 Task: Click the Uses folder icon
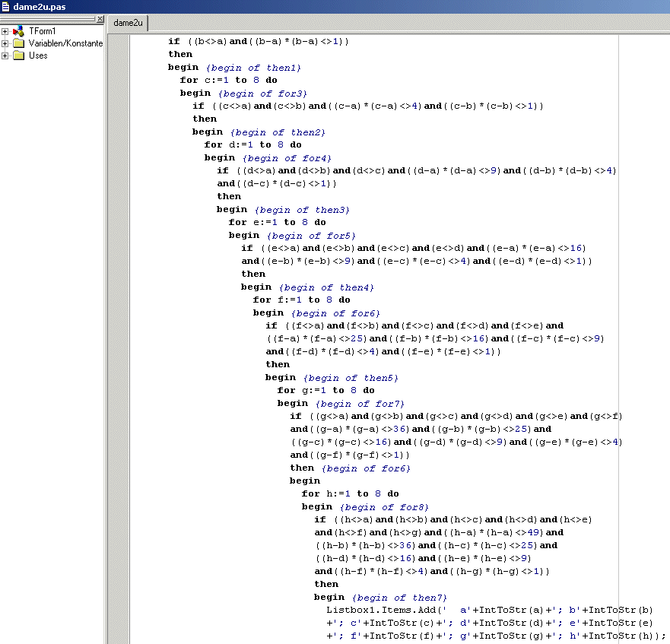18,56
